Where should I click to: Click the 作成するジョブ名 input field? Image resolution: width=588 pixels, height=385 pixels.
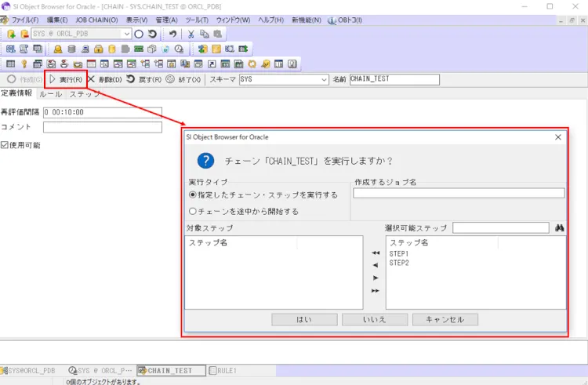[x=459, y=193]
